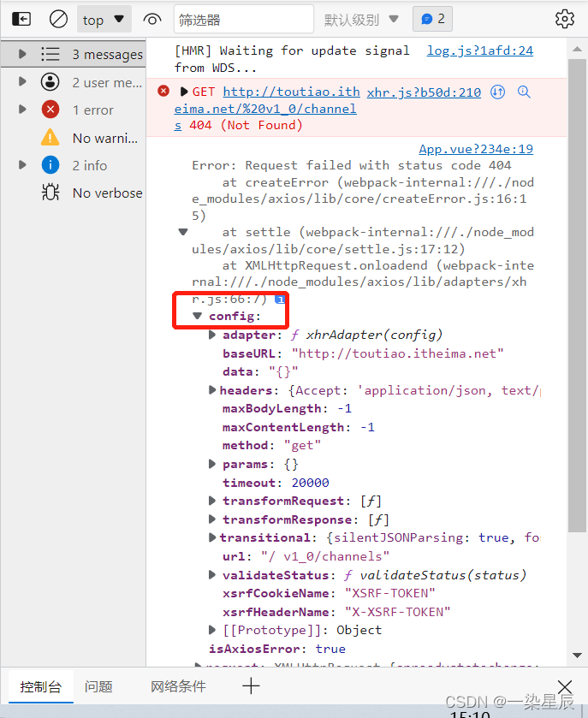Viewport: 588px width, 718px height.
Task: Switch to the 控制台 console tab
Action: (x=41, y=686)
